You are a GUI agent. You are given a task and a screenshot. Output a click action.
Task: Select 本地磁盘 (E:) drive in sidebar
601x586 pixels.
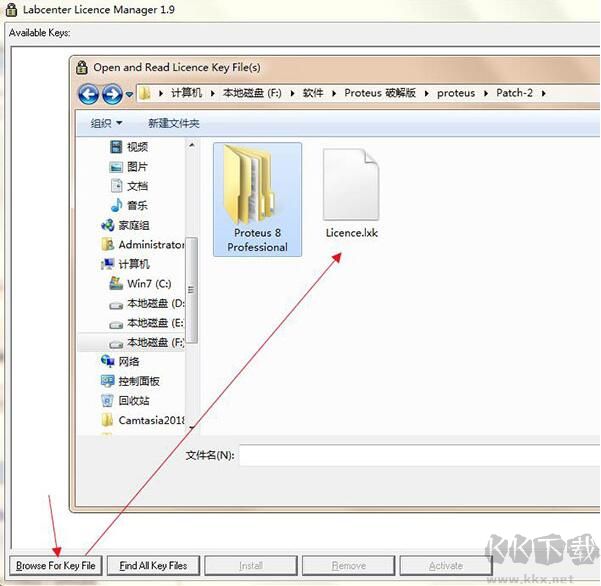tap(156, 323)
